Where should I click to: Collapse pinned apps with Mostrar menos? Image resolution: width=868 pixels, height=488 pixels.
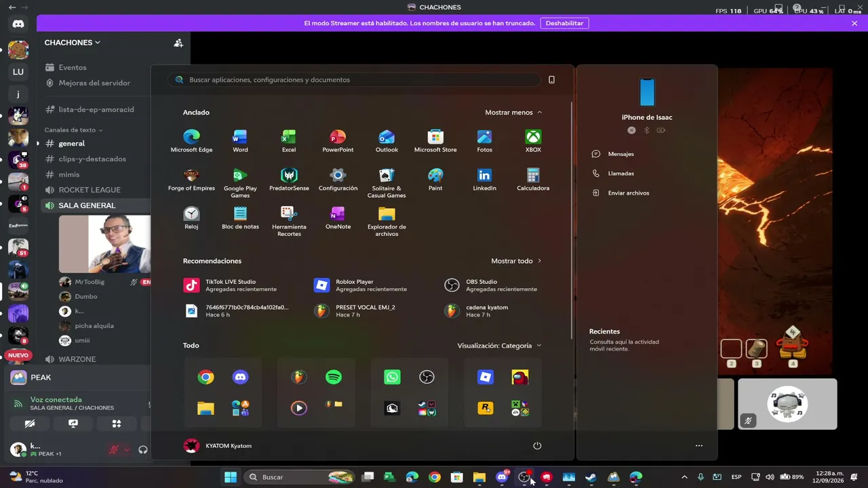[x=513, y=113]
